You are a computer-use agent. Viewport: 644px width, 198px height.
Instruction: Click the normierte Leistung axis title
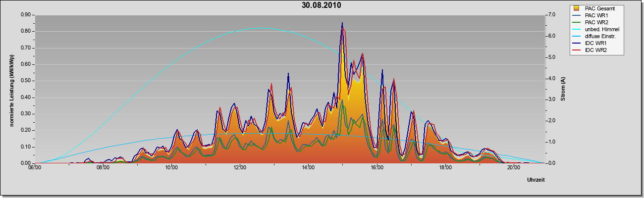(x=11, y=89)
